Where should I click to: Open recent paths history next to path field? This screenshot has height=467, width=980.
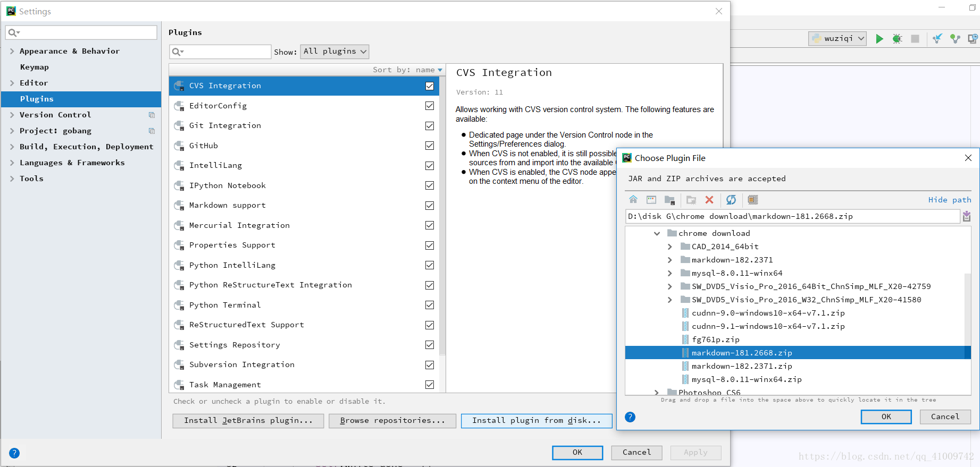point(967,216)
